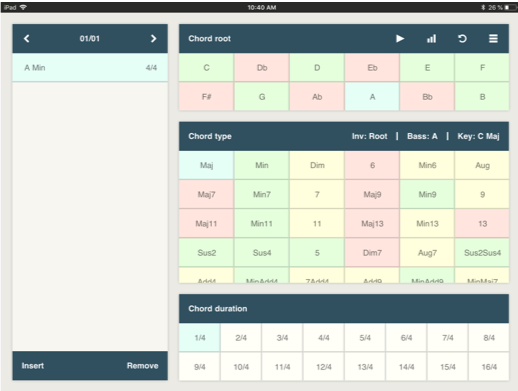The image size is (518, 391).
Task: Set chord duration to 16/4
Action: (x=489, y=367)
